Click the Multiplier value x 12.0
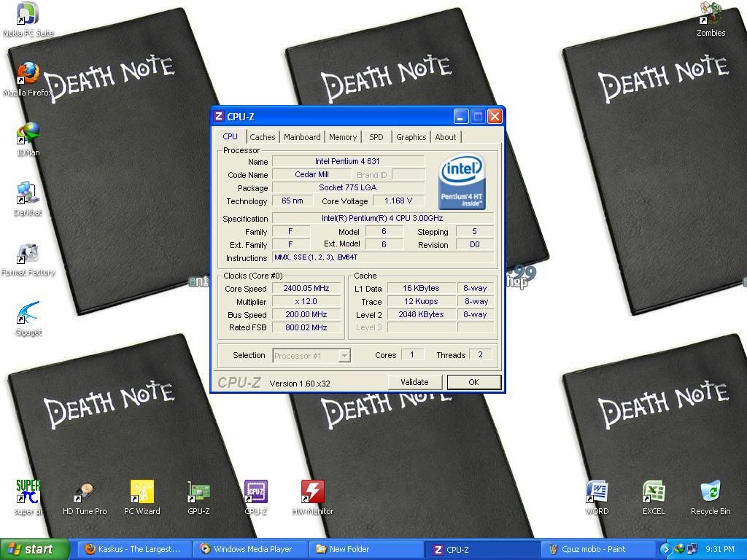Image resolution: width=747 pixels, height=560 pixels. point(306,301)
